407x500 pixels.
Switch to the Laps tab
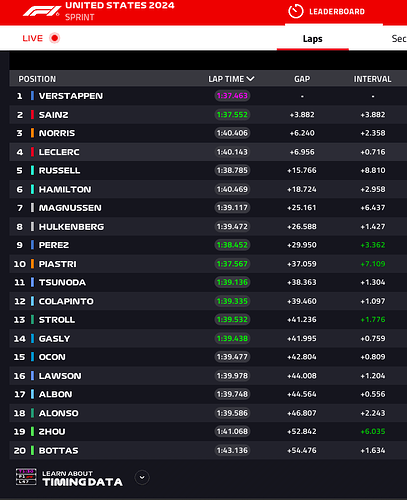pos(313,39)
